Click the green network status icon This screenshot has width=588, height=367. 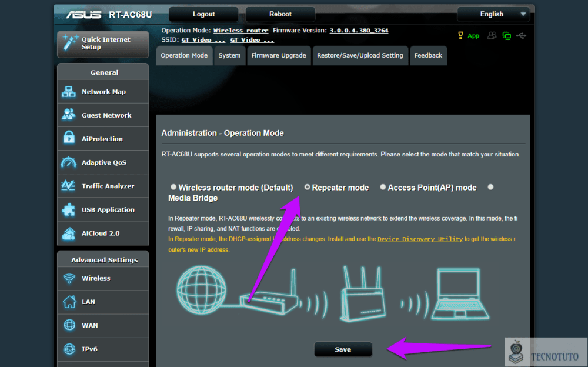(507, 36)
